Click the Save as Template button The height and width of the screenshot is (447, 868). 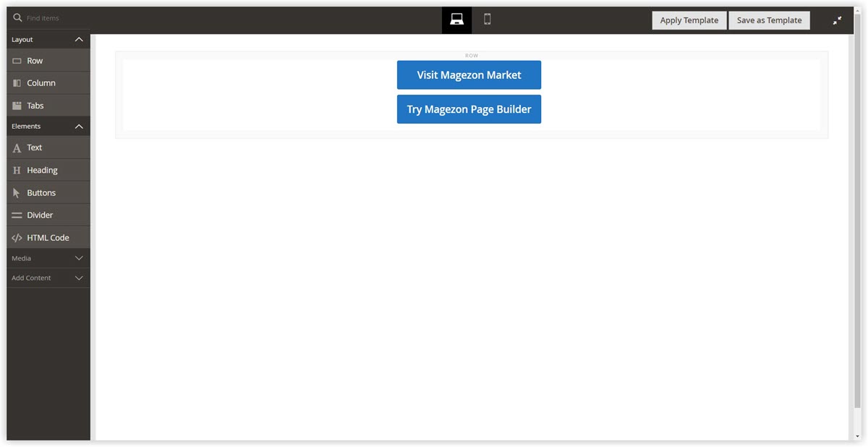tap(769, 20)
